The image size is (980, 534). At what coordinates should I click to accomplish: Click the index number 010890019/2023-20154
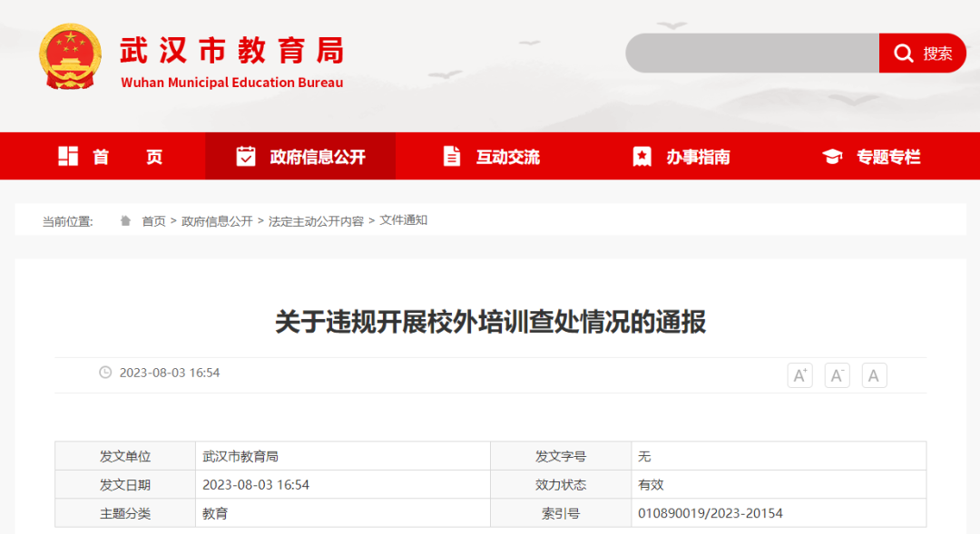point(710,513)
